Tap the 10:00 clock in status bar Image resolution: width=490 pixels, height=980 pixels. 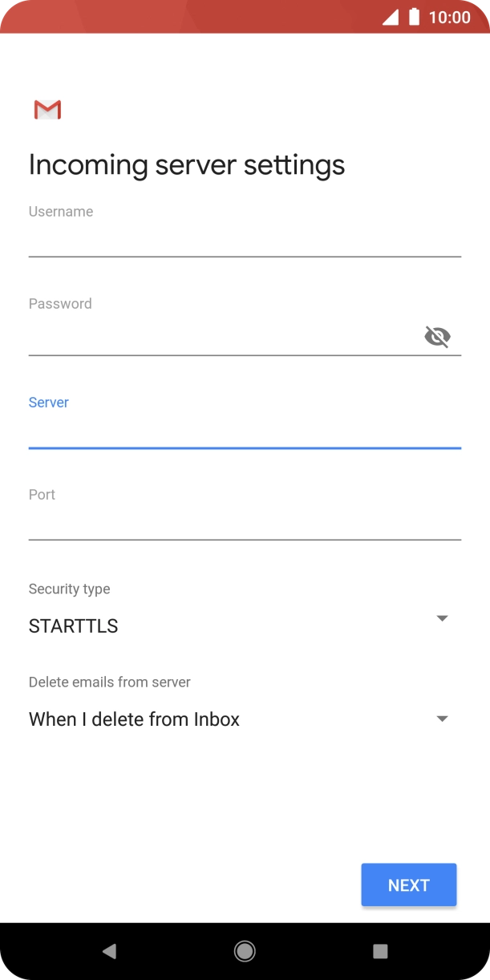click(x=449, y=17)
